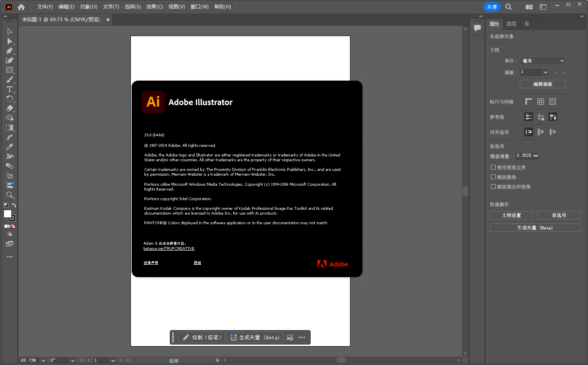Click the 编辑画板 button
Screen dimensions: 588x365
point(543,84)
